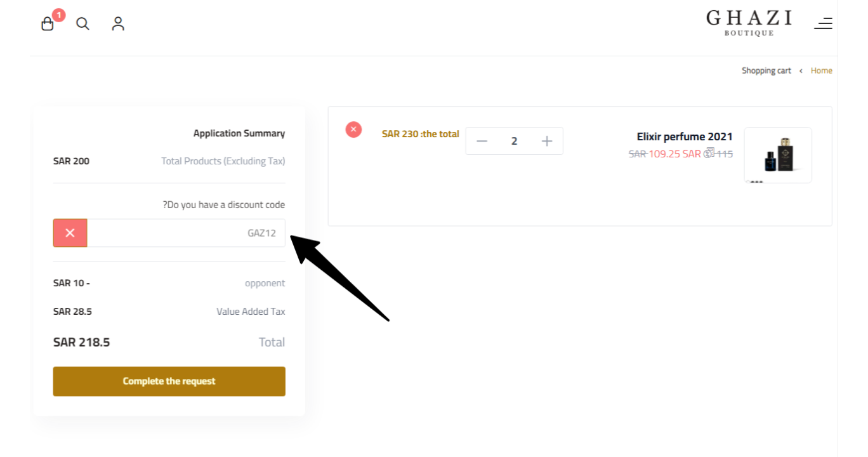Screen dimensions: 868x457
Task: Click the Ghazi Boutique logo
Action: click(x=749, y=22)
